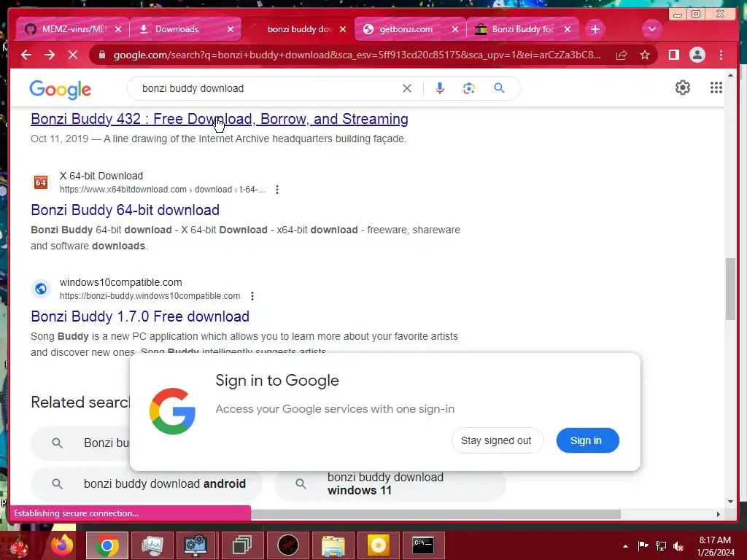Go forward to the next page
Image resolution: width=747 pixels, height=560 pixels.
50,55
